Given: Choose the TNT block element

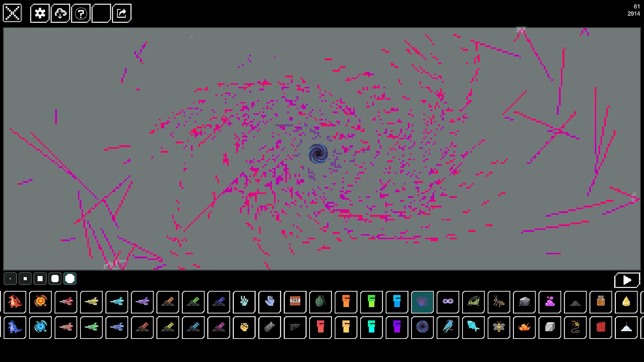Looking at the screenshot, I should (x=295, y=302).
